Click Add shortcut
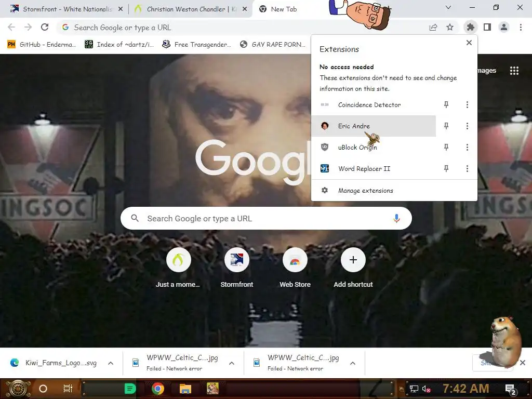 (x=353, y=269)
